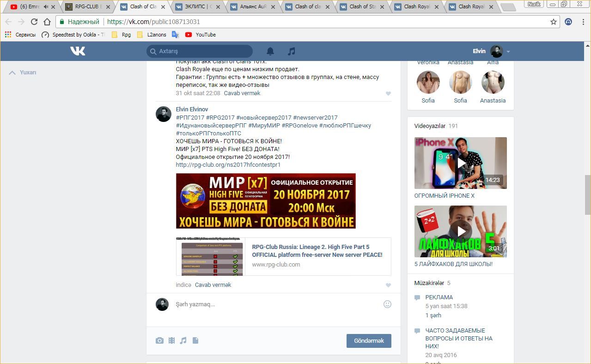The image size is (591, 364).
Task: Open the music note icon in header
Action: click(291, 51)
